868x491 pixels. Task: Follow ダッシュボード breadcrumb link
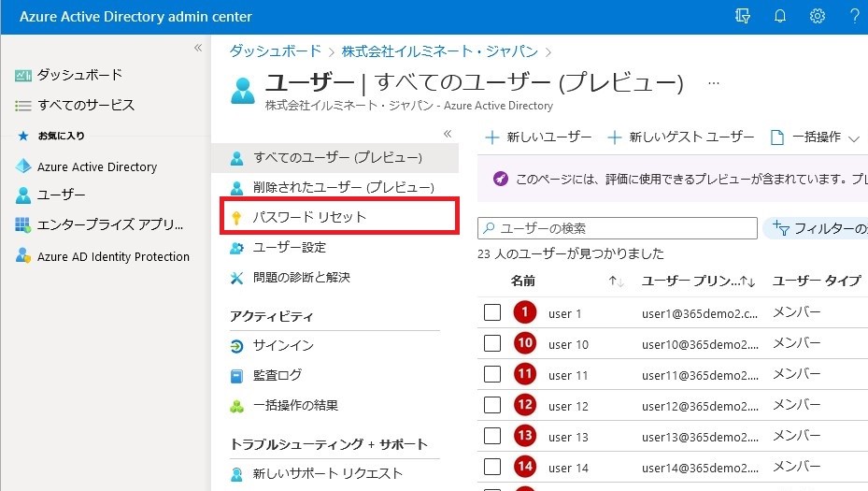275,51
